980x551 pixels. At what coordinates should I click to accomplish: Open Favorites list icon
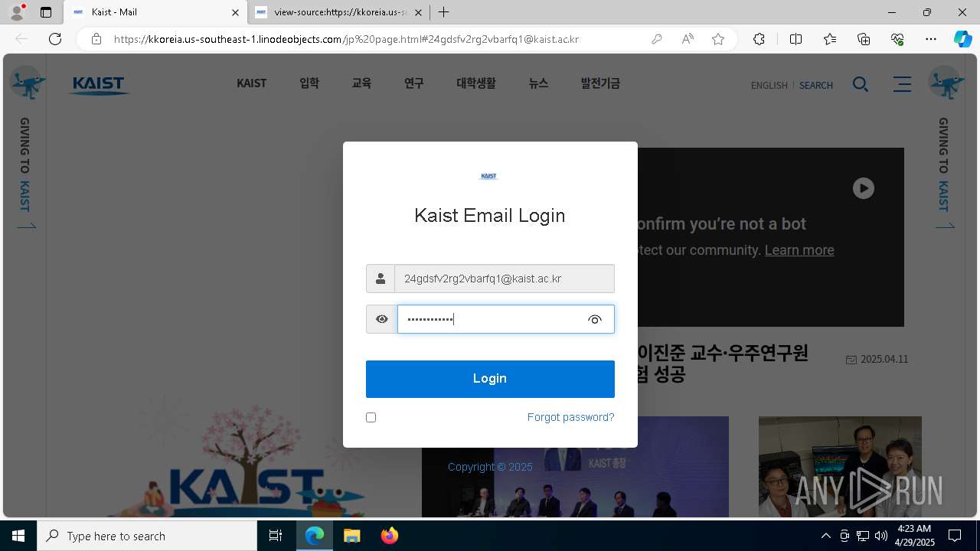(x=830, y=39)
